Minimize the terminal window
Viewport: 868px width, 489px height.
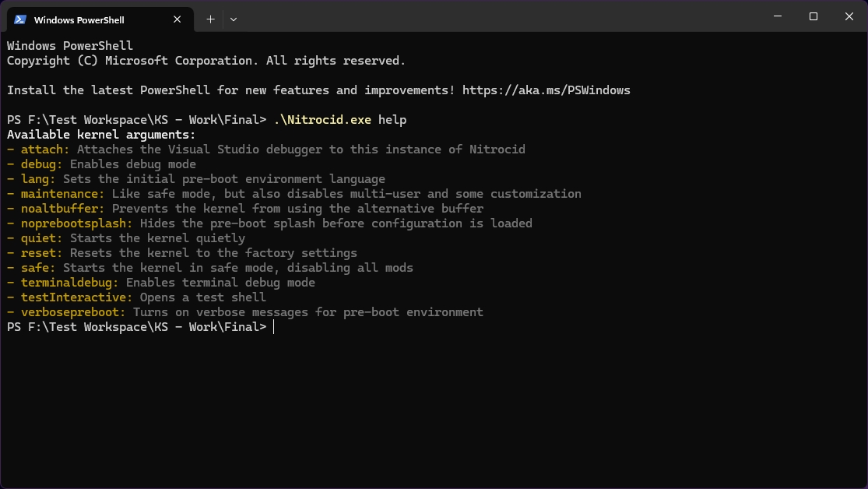coord(777,17)
